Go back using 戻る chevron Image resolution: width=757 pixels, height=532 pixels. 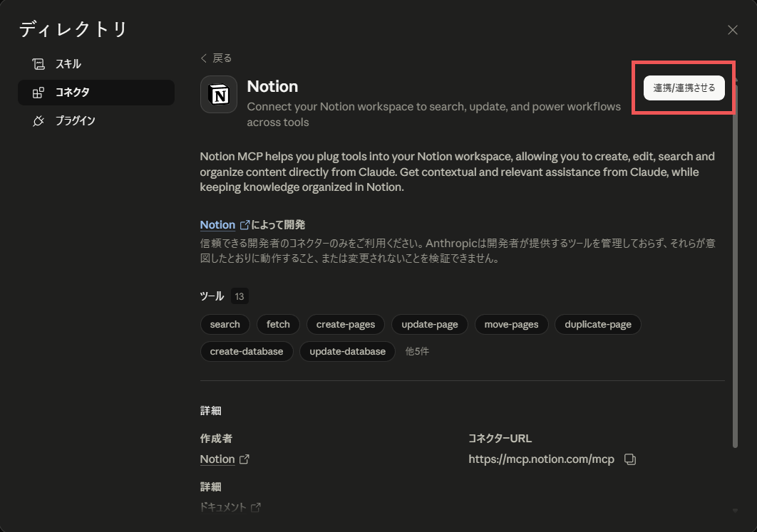coord(205,58)
